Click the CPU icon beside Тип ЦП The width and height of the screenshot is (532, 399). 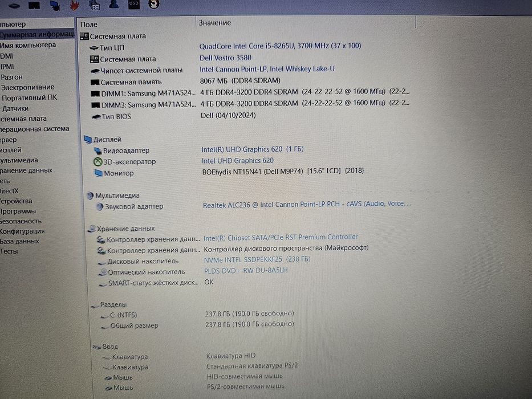pos(94,48)
